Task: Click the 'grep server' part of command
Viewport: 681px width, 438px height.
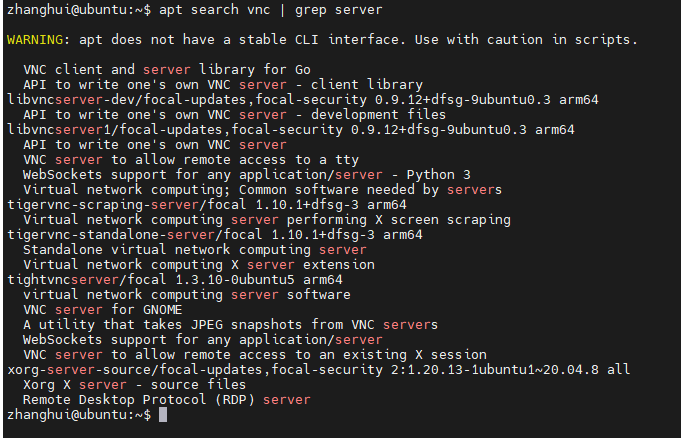Action: [339, 10]
